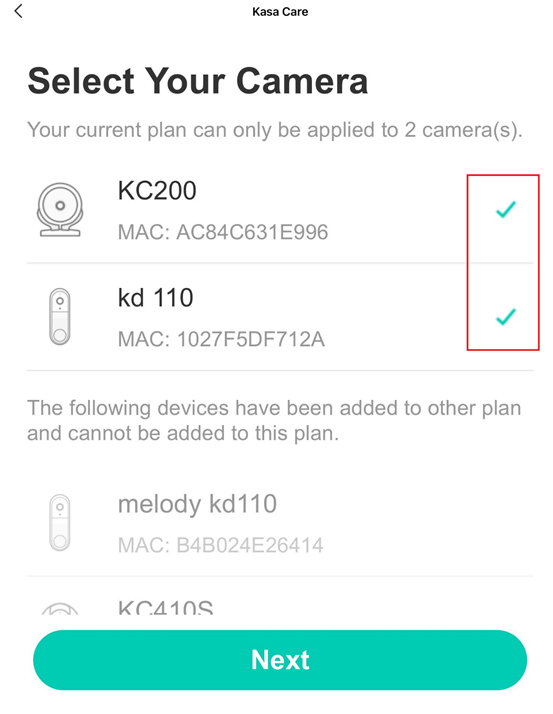Select the KC200 device name

coord(157,190)
